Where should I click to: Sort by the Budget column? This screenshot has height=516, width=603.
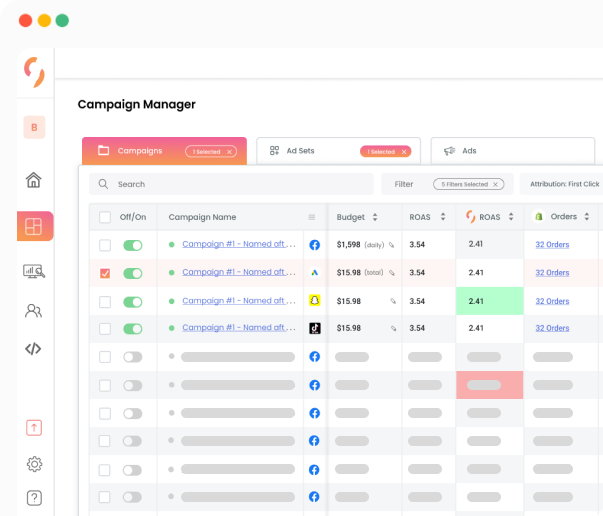click(375, 217)
